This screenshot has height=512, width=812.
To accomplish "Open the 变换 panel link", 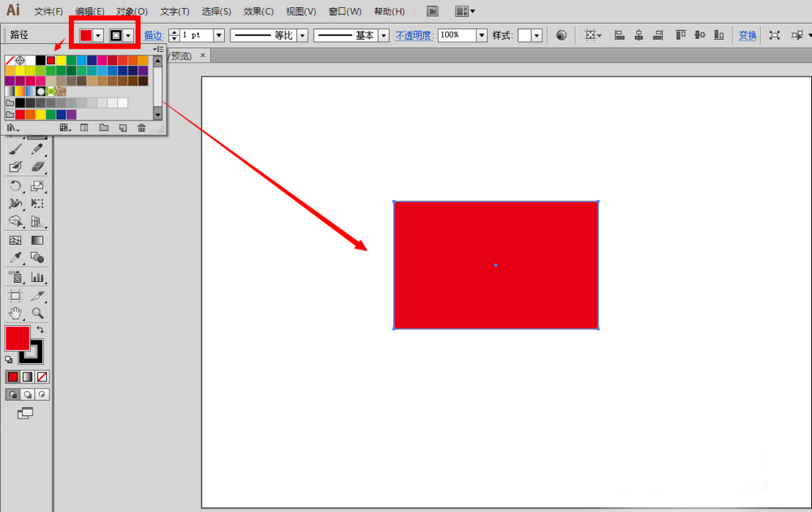I will (747, 35).
